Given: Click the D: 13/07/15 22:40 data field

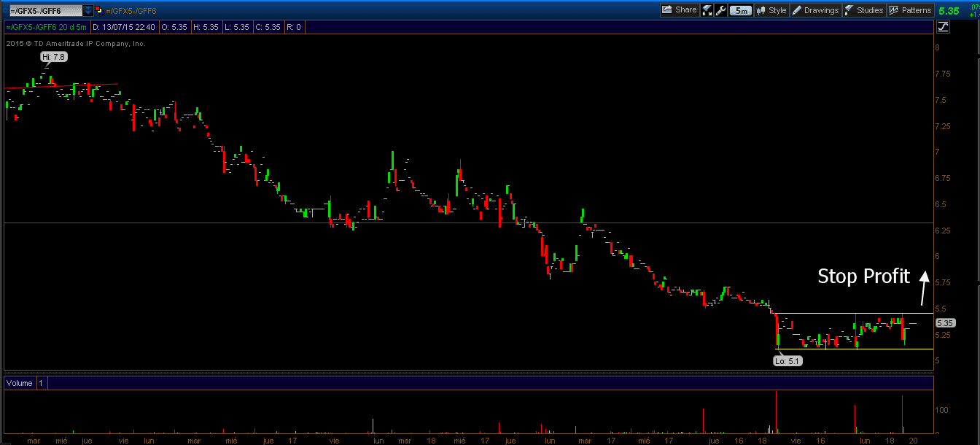Looking at the screenshot, I should [x=124, y=26].
